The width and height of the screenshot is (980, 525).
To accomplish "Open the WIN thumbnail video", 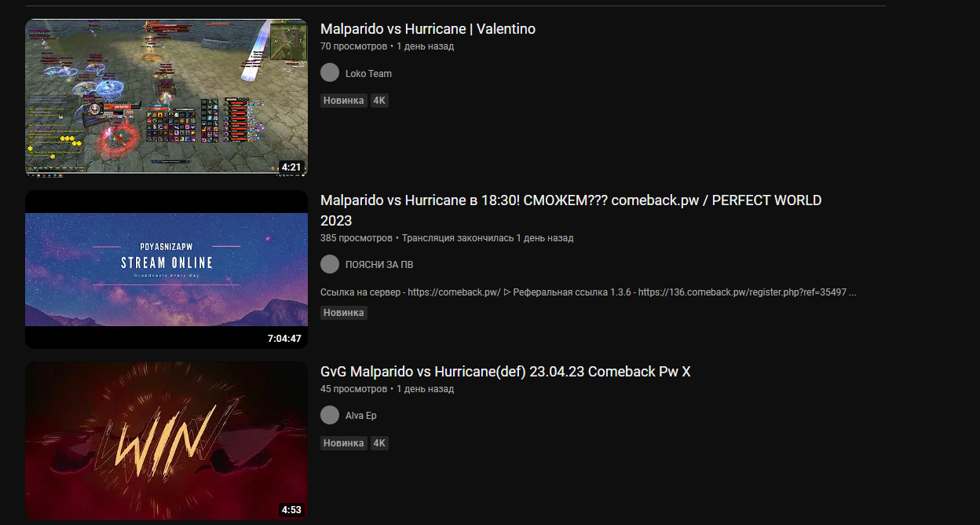I will [x=166, y=441].
